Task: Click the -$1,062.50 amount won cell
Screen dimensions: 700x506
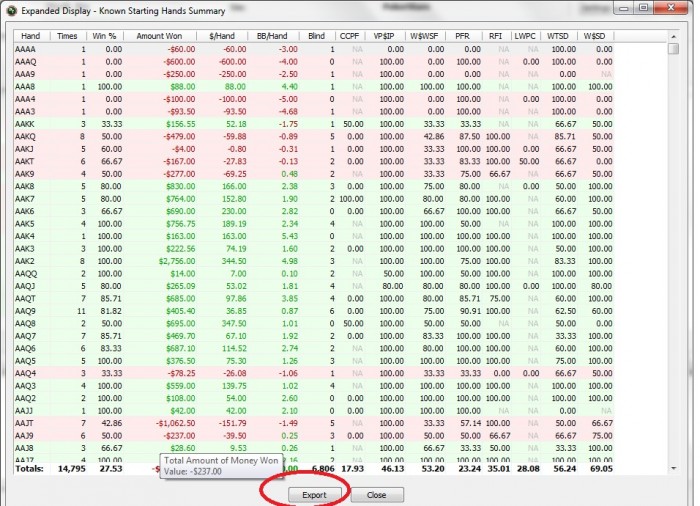Action: click(175, 423)
